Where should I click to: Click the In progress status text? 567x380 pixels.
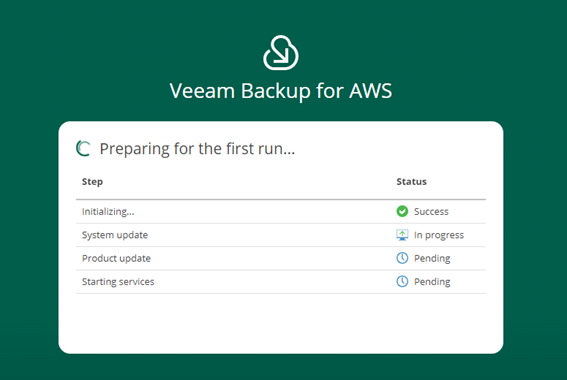439,235
